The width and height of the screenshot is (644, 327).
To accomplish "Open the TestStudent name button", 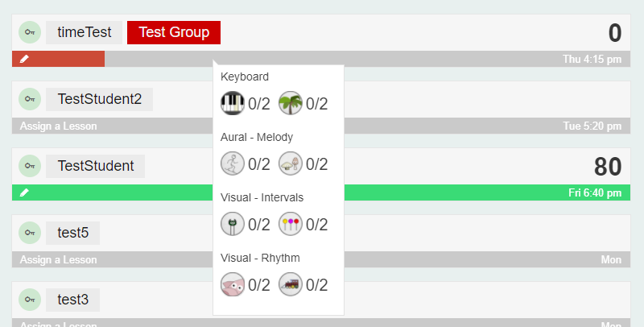I will coord(95,166).
